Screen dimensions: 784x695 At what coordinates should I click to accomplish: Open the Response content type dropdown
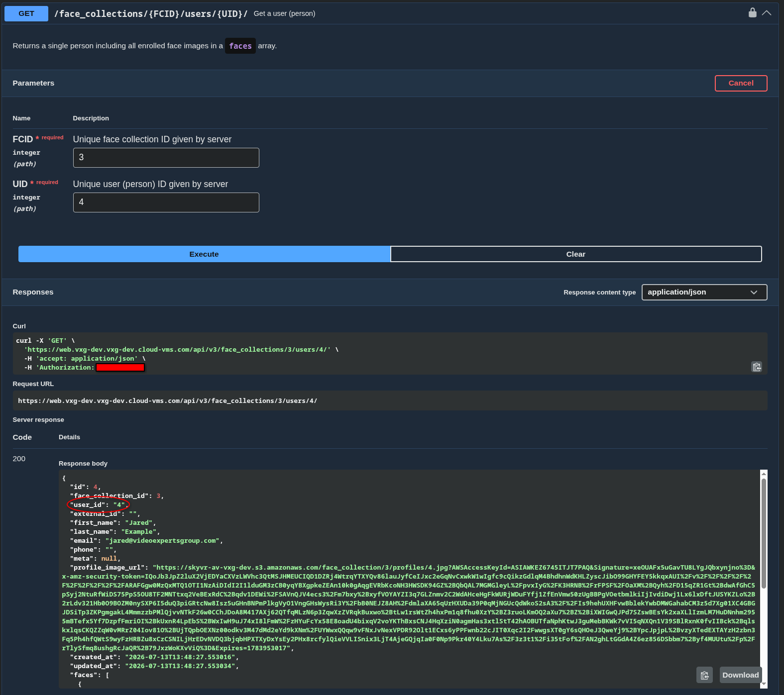tap(704, 292)
